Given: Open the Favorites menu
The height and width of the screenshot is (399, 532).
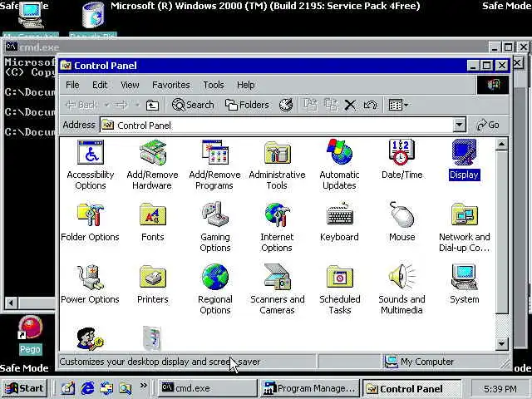Looking at the screenshot, I should tap(171, 85).
